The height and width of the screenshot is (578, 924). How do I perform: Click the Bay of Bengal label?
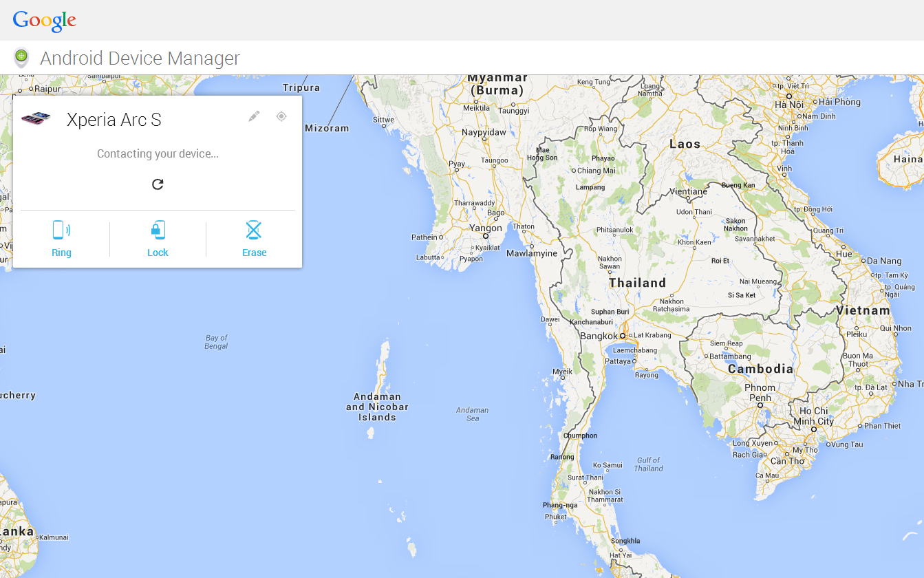(216, 342)
